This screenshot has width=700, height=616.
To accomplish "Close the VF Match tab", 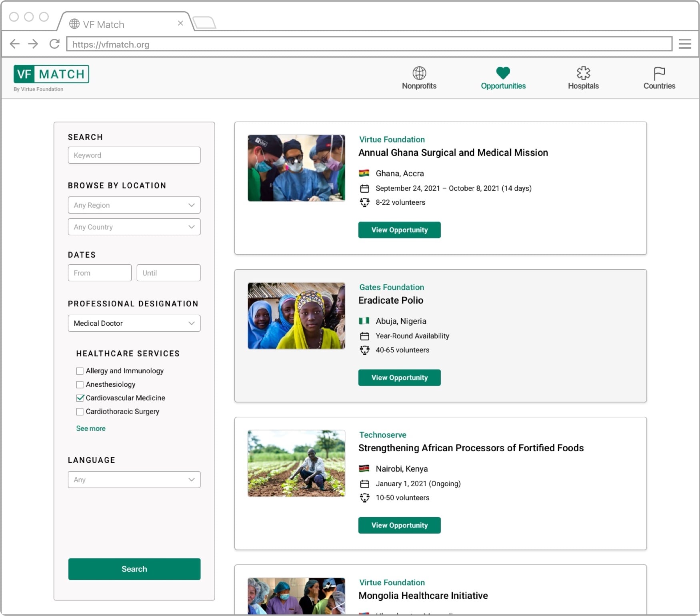I will (x=180, y=23).
